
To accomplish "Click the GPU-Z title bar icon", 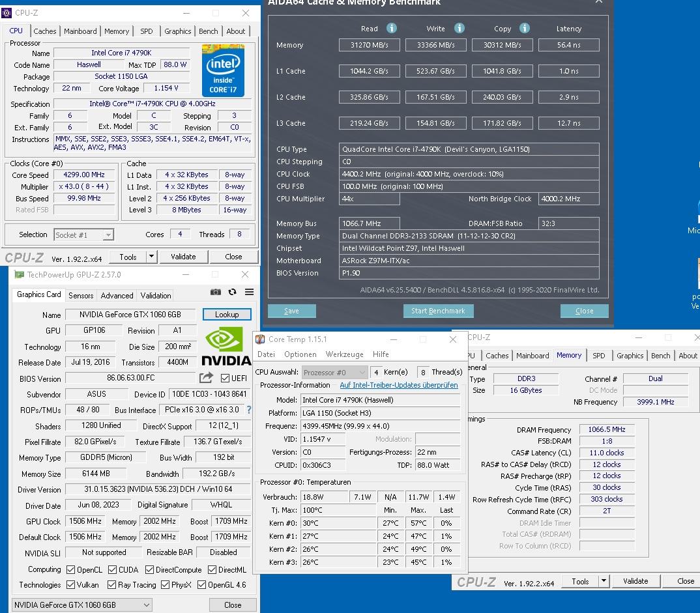I will point(19,274).
